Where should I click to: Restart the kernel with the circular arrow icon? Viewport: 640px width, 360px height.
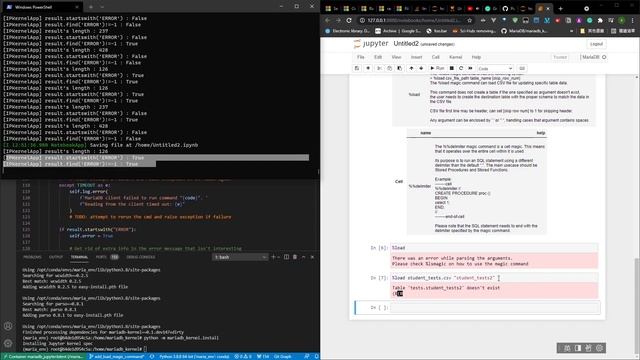(x=461, y=68)
